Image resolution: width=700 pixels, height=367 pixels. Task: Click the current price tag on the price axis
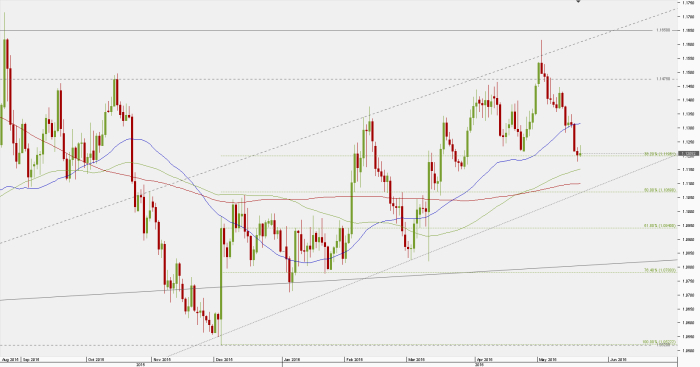coord(688,154)
